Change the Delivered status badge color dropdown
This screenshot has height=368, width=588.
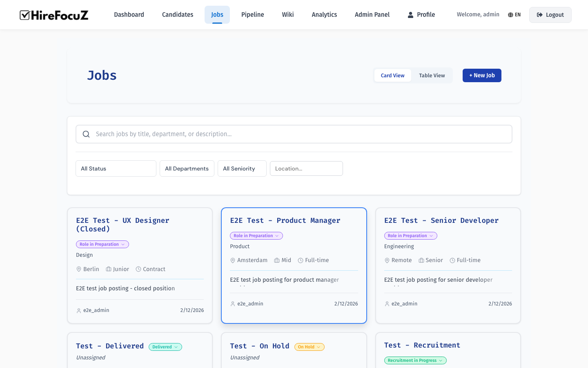(x=165, y=347)
